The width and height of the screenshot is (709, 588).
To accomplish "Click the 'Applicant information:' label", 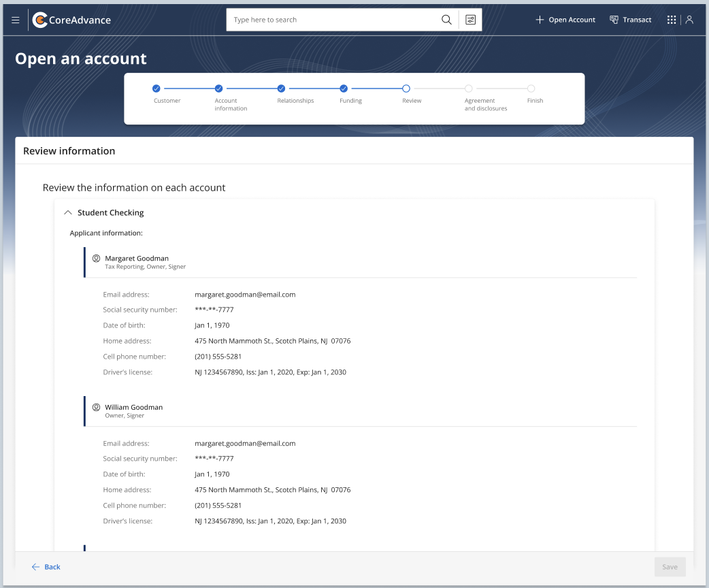I will coord(106,233).
